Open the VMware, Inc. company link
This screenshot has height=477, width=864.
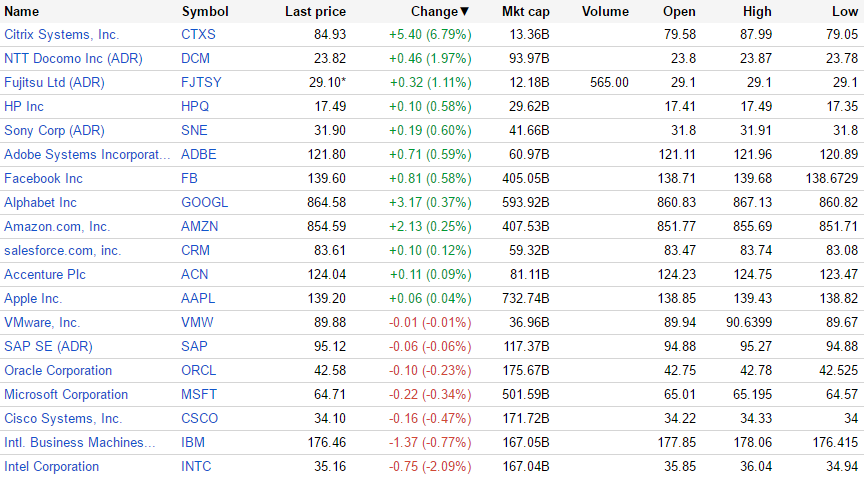(x=42, y=323)
